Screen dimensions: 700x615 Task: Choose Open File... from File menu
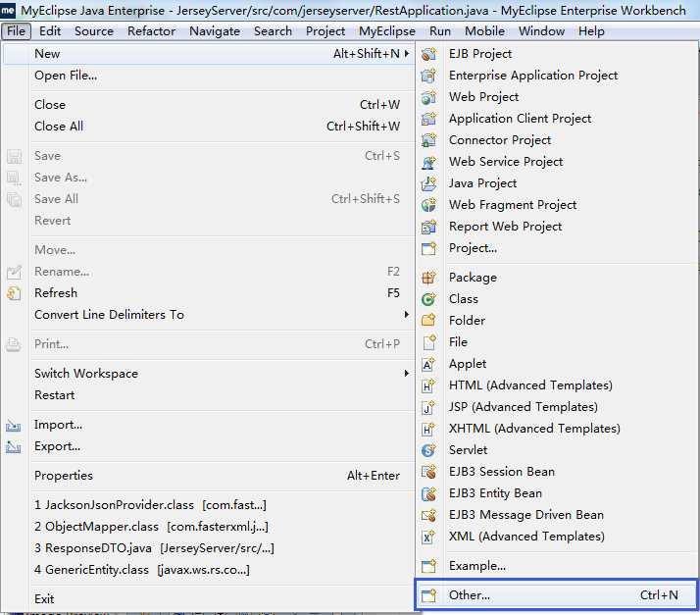(210, 76)
